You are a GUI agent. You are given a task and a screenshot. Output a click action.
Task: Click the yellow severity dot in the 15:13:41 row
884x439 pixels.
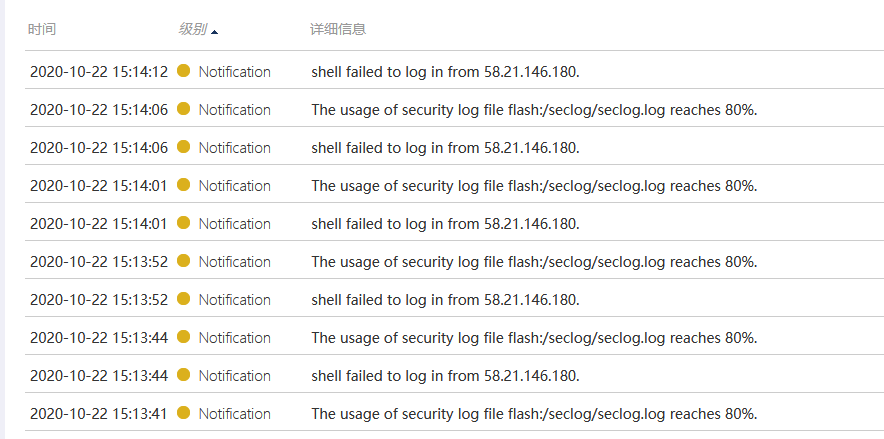pyautogui.click(x=183, y=413)
